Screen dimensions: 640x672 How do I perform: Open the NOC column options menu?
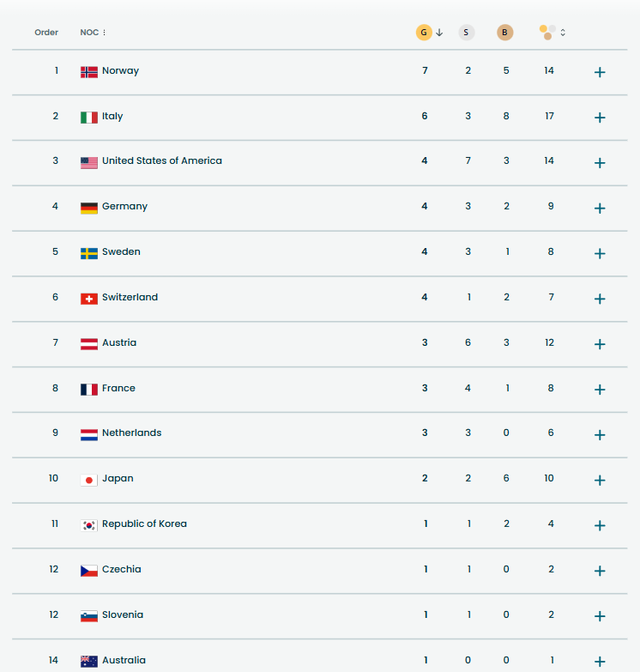coord(104,33)
